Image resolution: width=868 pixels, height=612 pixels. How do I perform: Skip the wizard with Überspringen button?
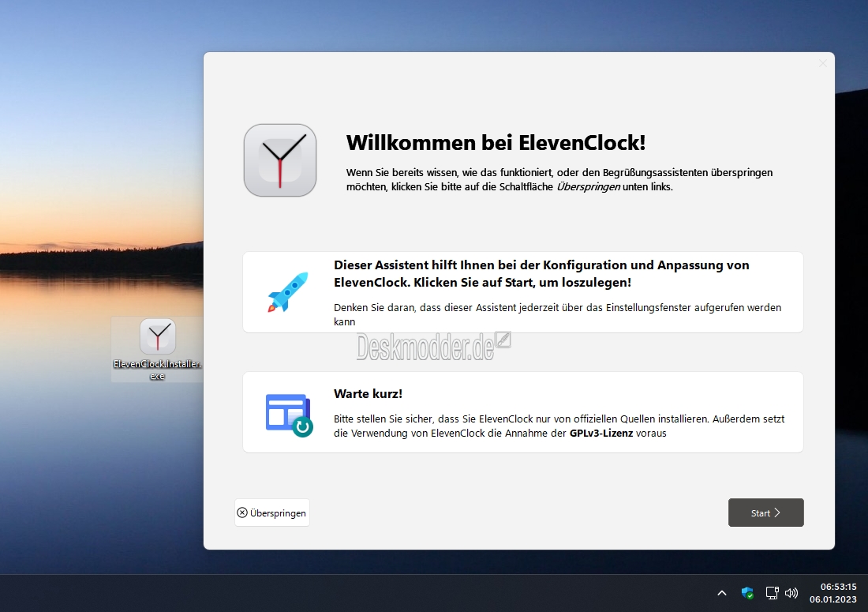271,513
